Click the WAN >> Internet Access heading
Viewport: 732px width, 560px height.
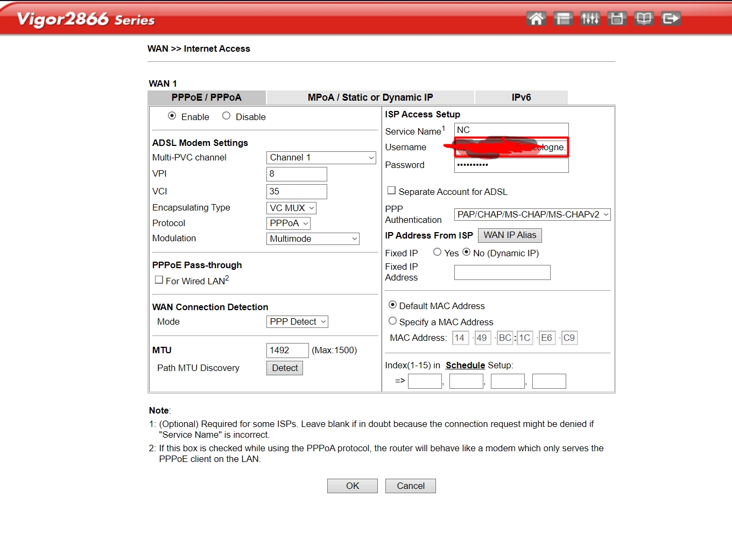click(x=199, y=48)
